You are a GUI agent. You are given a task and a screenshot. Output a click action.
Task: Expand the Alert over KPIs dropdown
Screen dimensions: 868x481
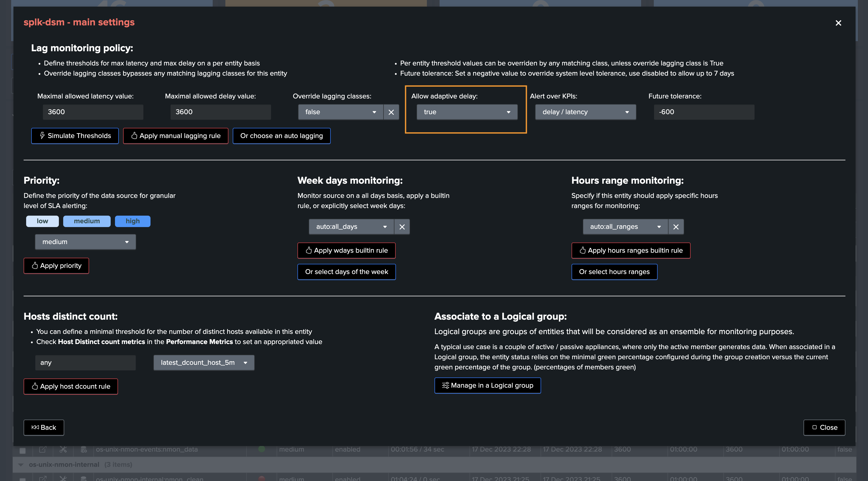click(x=585, y=112)
